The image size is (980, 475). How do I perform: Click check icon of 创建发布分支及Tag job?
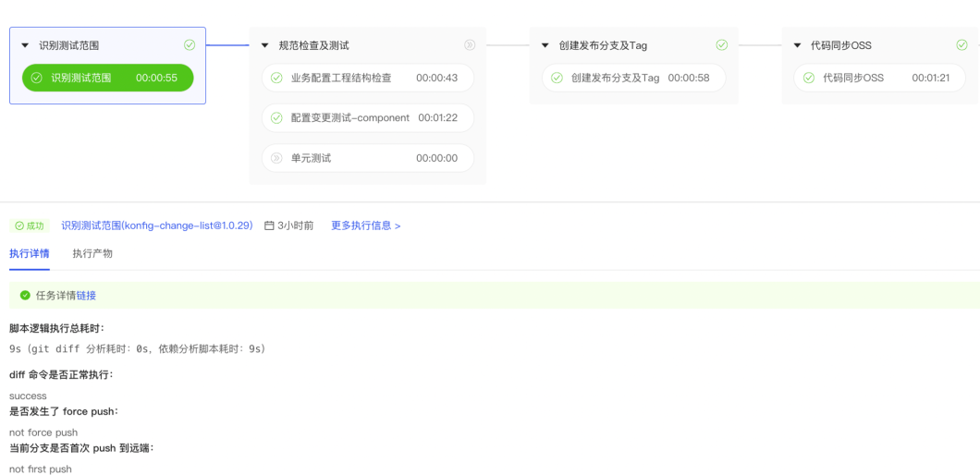tap(557, 79)
